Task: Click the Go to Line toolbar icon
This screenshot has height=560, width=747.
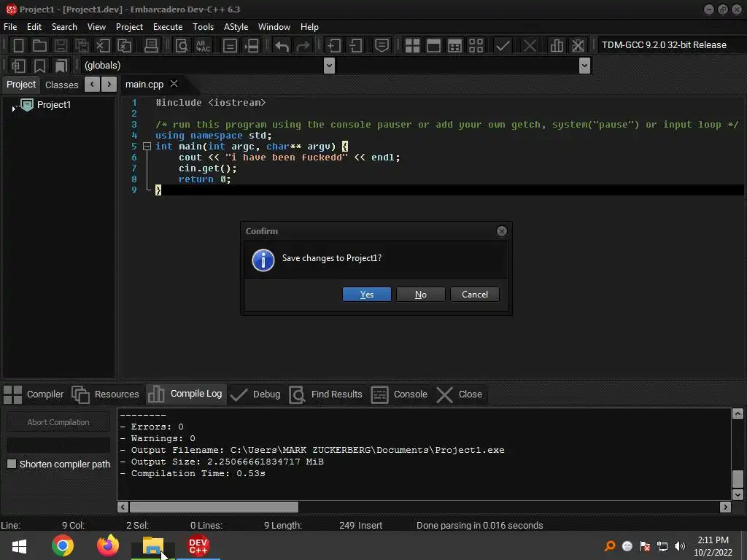Action: coord(251,46)
